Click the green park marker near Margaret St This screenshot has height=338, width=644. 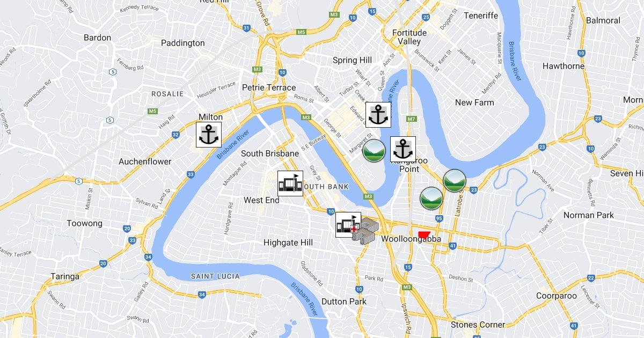pos(374,151)
